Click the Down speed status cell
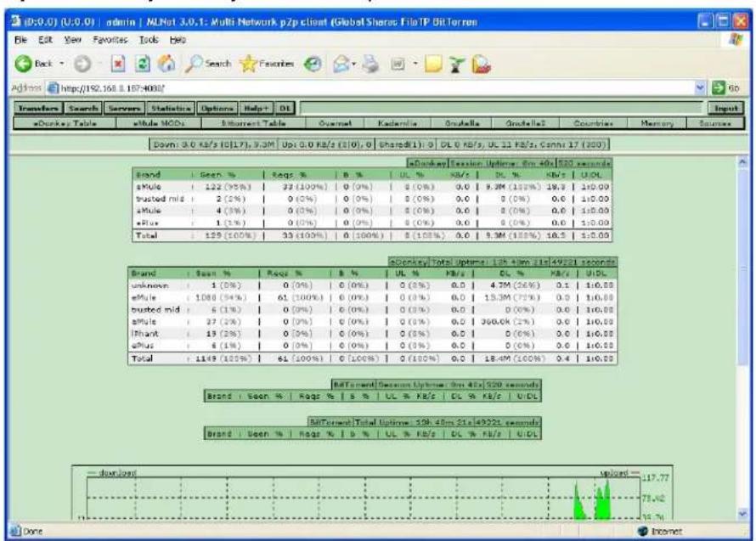Viewport: 756px width, 541px height. [x=213, y=144]
